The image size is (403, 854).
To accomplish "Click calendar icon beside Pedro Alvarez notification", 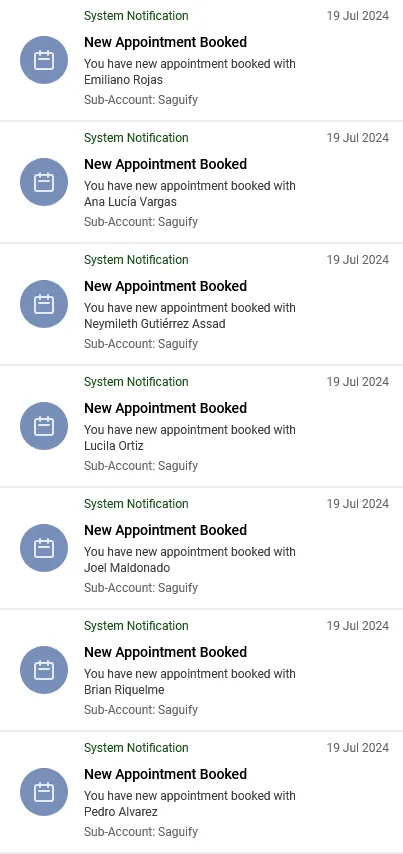I will pos(44,792).
